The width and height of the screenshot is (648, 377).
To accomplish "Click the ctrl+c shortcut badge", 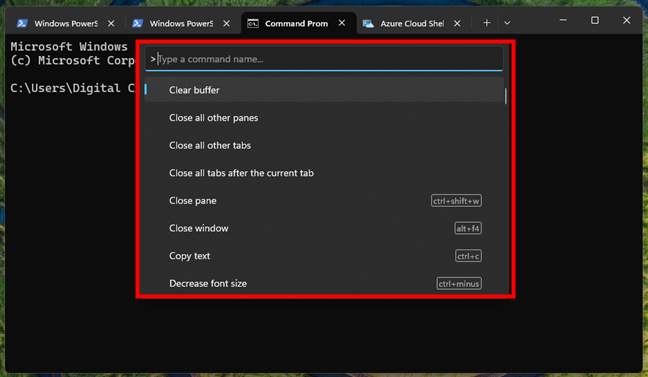I will (x=468, y=256).
